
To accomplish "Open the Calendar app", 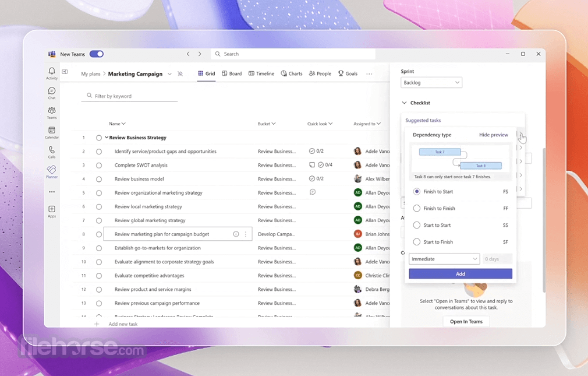I will coord(52,132).
